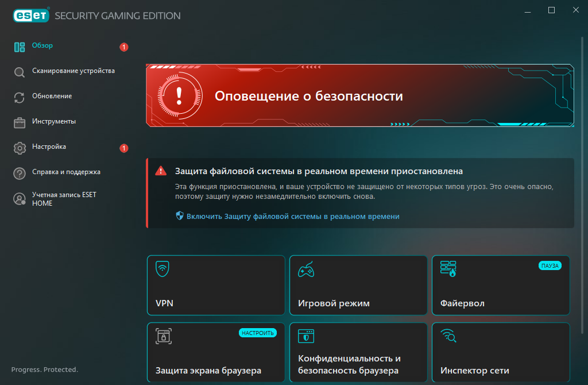
Task: Click the ПАУЗА badge on Файервол
Action: [550, 265]
